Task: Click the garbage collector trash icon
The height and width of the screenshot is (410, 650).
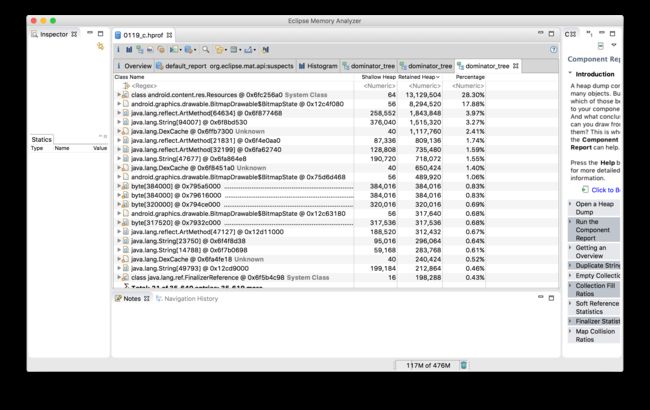Action: 464,365
